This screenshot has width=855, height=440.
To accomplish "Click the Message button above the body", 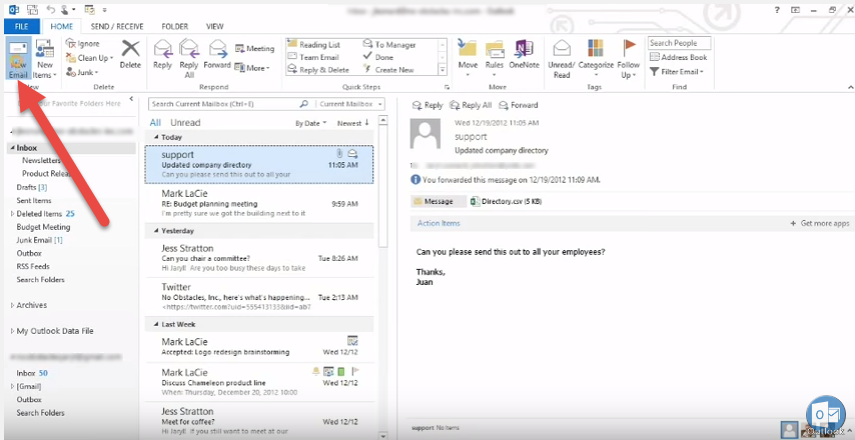I will [438, 201].
